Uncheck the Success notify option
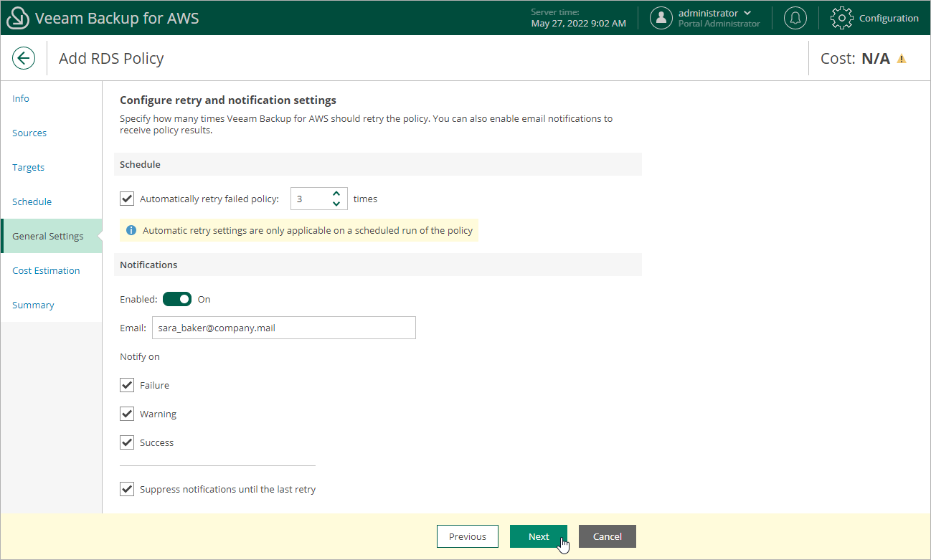The image size is (931, 560). (x=127, y=442)
